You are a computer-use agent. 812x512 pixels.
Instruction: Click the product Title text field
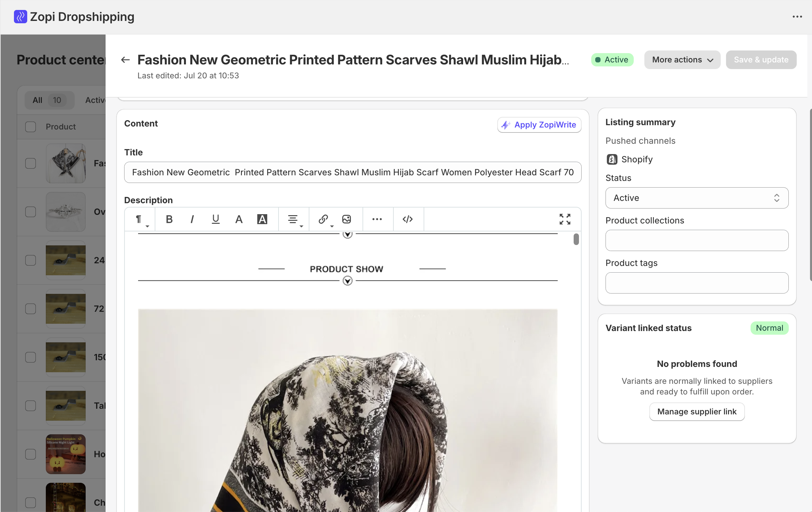click(353, 172)
